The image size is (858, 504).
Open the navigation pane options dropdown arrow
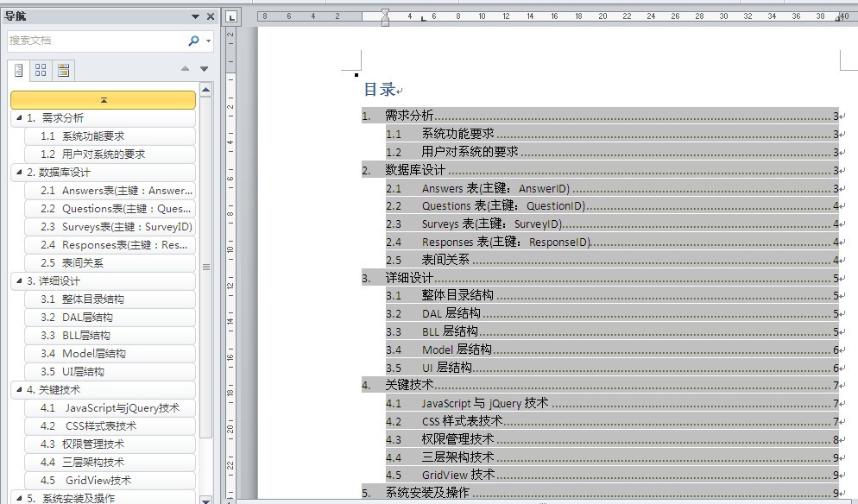196,16
